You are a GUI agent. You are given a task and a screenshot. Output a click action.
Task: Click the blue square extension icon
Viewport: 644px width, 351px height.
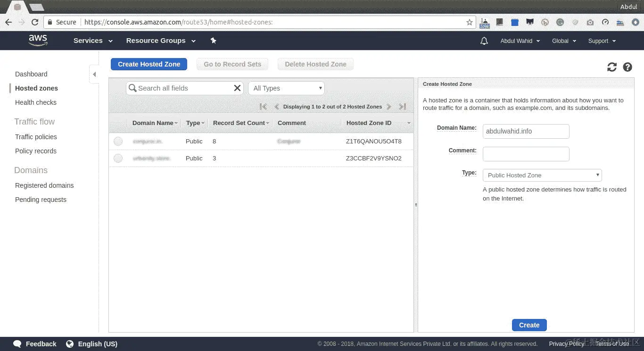tap(515, 22)
